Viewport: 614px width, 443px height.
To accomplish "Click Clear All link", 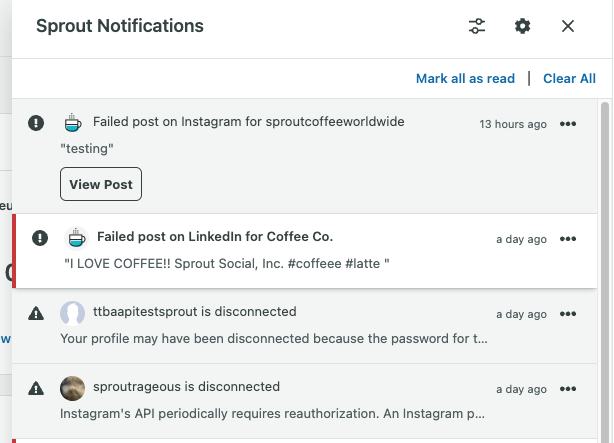I will (x=569, y=78).
